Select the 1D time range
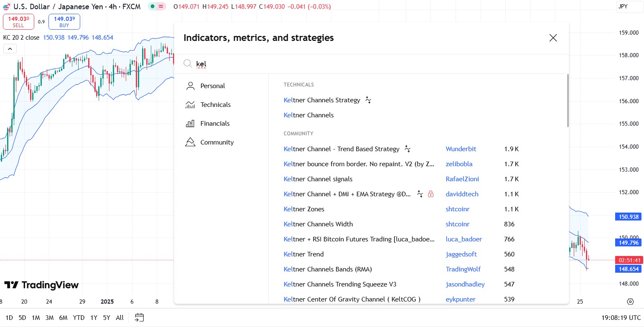The image size is (644, 327). 9,318
